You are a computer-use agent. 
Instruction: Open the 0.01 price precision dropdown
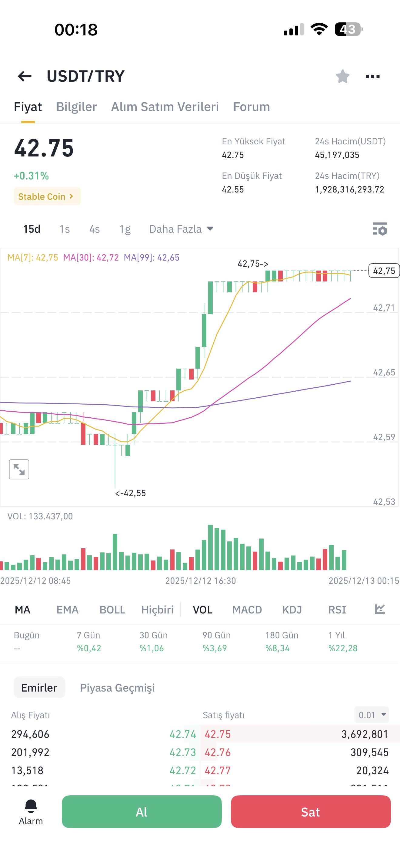[372, 715]
